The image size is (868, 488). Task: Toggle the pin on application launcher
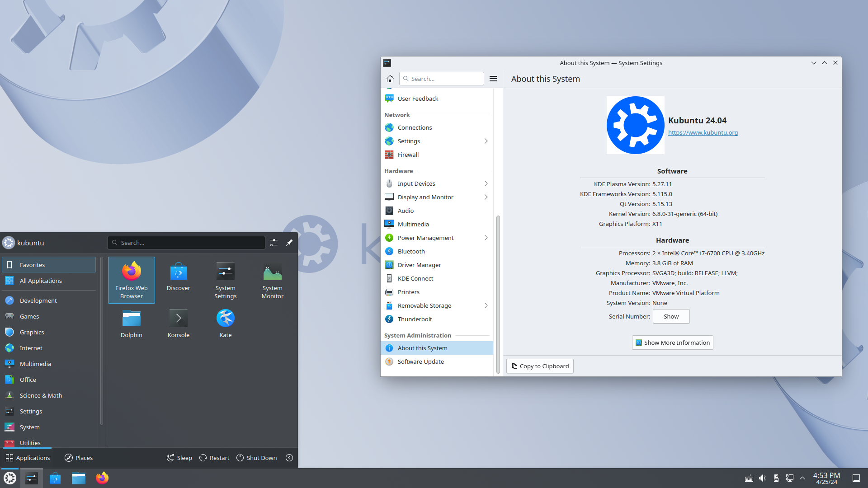[289, 243]
